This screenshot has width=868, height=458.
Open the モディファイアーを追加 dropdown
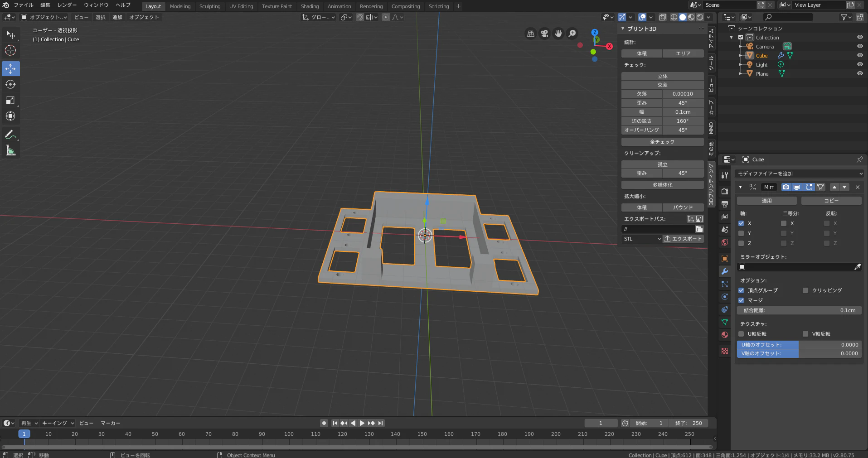coord(800,174)
